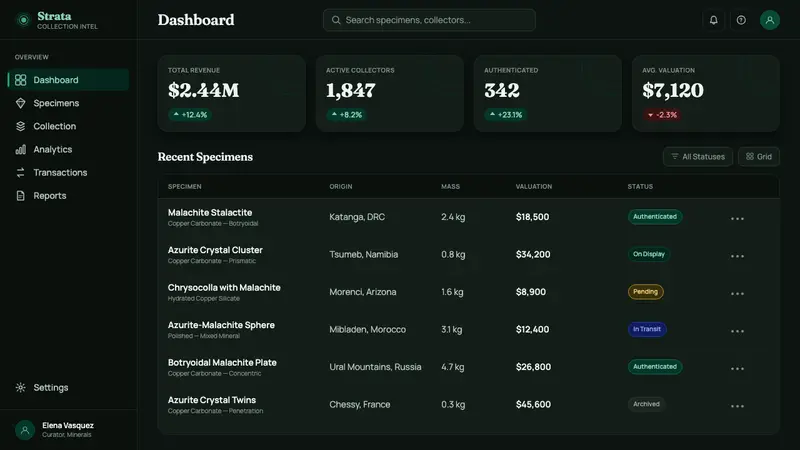Click Authenticated badge on Botryoidal Malachite Plate row

pos(655,367)
